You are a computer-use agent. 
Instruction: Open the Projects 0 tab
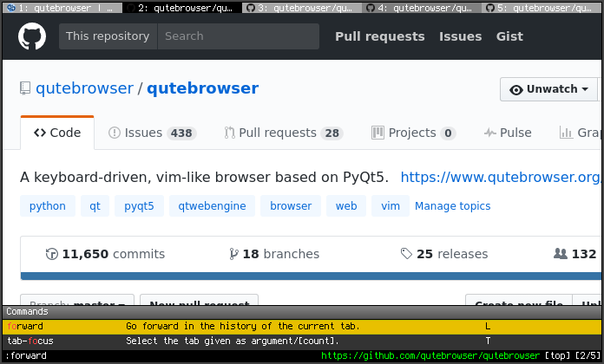click(414, 133)
